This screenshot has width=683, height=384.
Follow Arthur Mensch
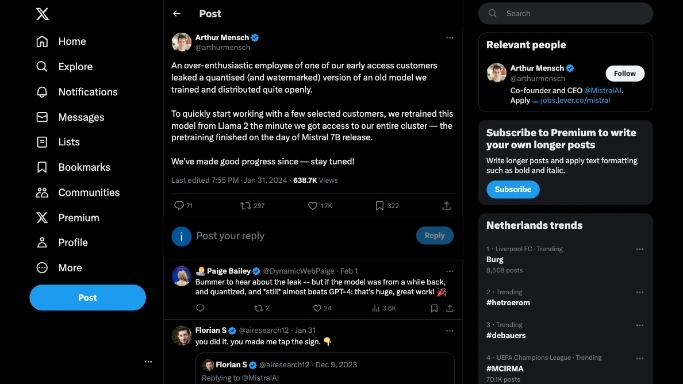pos(625,74)
